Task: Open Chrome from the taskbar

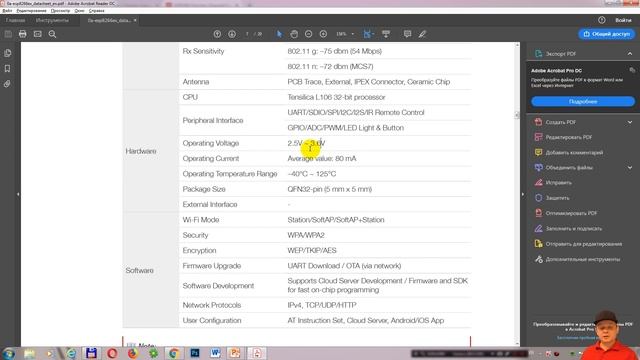Action: (x=174, y=353)
